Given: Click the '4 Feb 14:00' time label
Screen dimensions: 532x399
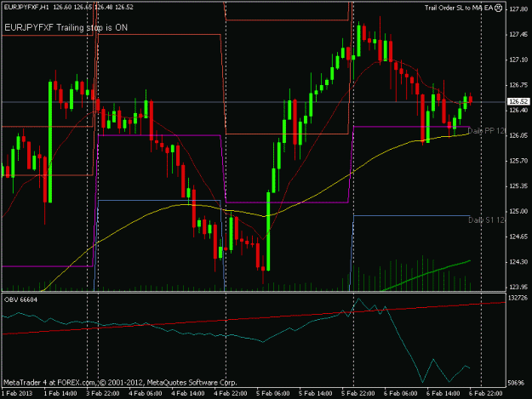Looking at the screenshot, I should tap(188, 394).
